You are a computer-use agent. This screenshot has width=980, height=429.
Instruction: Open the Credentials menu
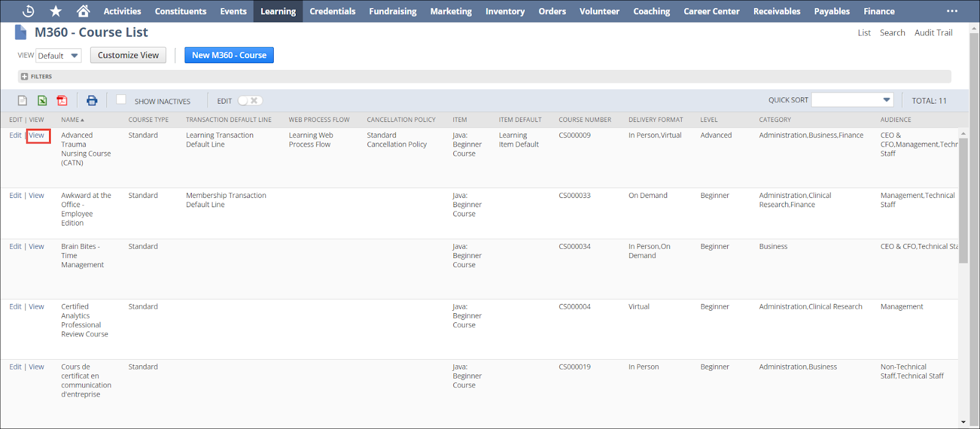pyautogui.click(x=332, y=11)
